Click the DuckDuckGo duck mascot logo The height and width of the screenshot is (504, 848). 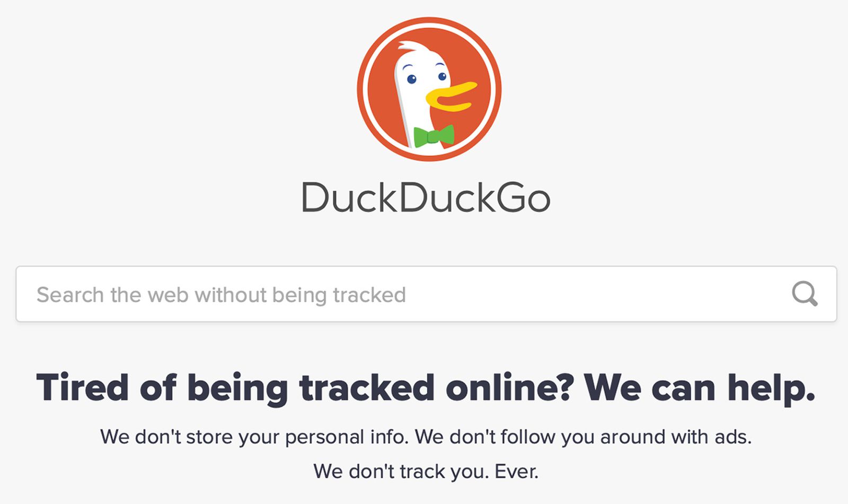[429, 89]
